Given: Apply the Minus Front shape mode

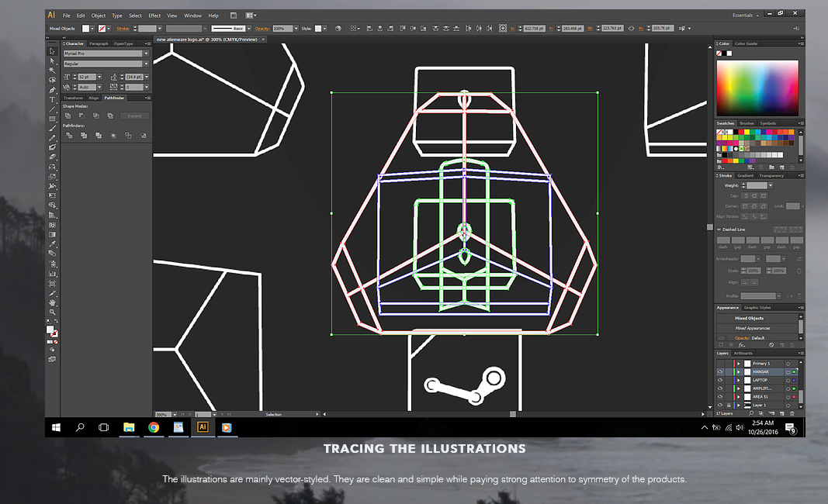Looking at the screenshot, I should tap(81, 116).
